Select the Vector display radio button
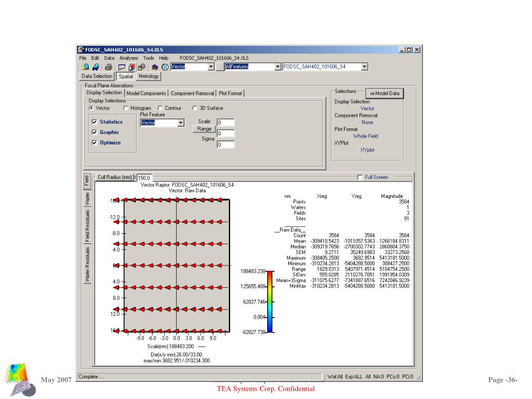 [x=91, y=108]
